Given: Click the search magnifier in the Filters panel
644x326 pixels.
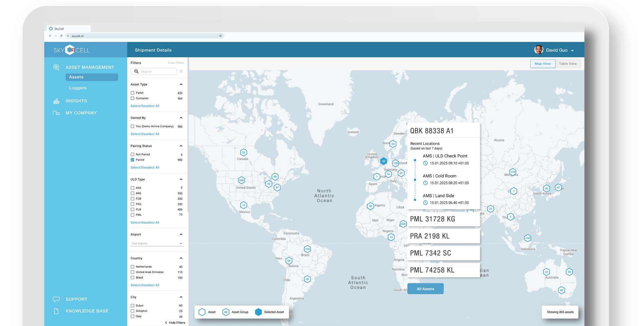Looking at the screenshot, I should coord(137,71).
